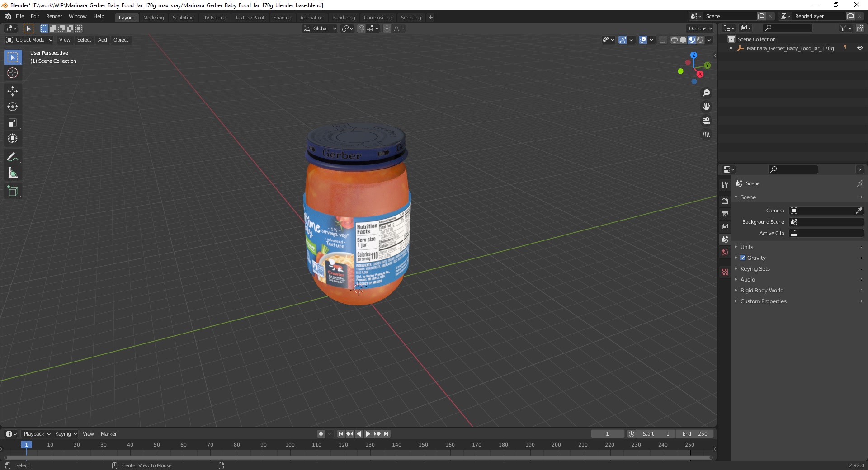Open the Output properties tab
Screen dimensions: 868x470
(725, 214)
